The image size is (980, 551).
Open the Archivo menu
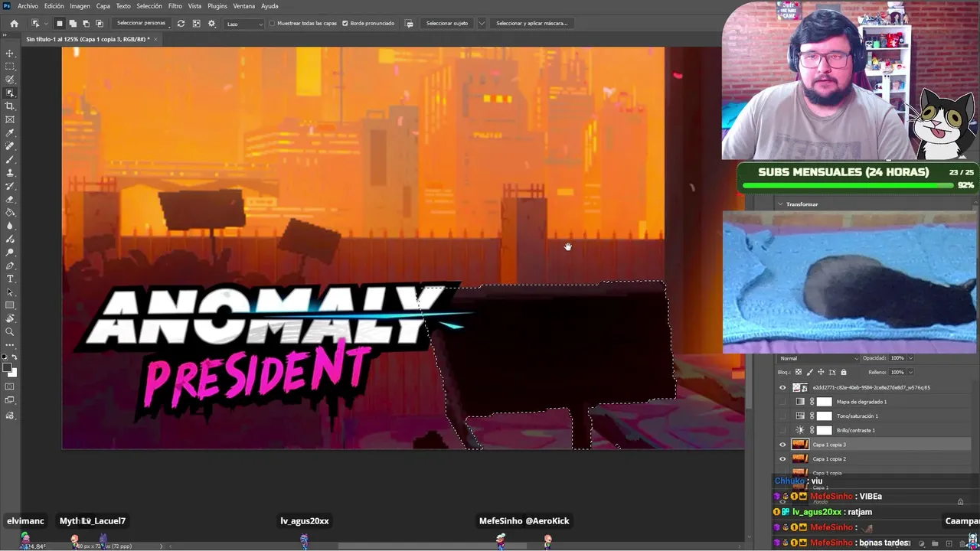[x=28, y=6]
